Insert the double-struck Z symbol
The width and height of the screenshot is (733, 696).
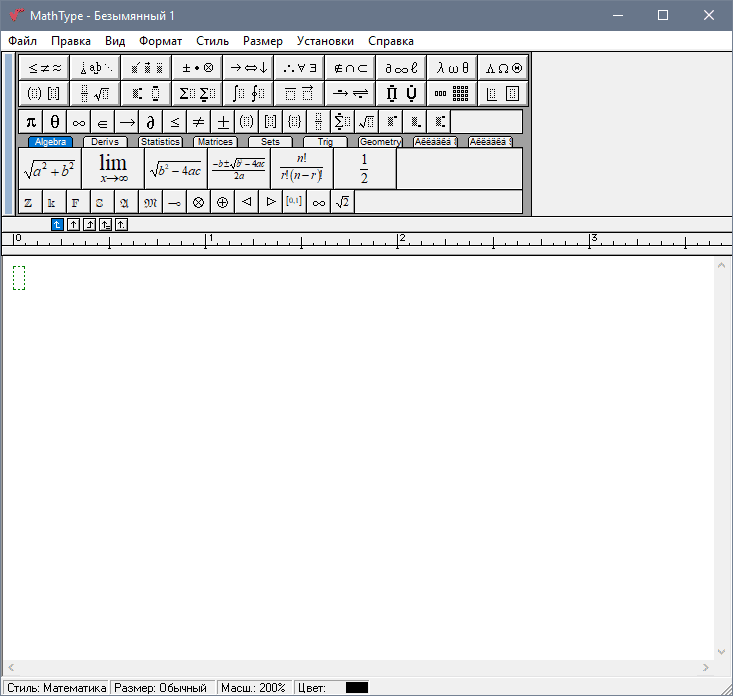tap(30, 202)
